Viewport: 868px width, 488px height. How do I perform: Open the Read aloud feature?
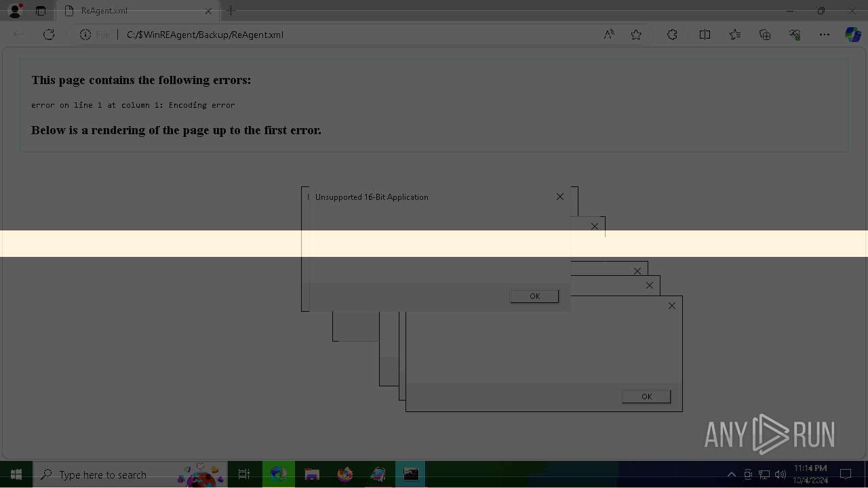[x=609, y=35]
